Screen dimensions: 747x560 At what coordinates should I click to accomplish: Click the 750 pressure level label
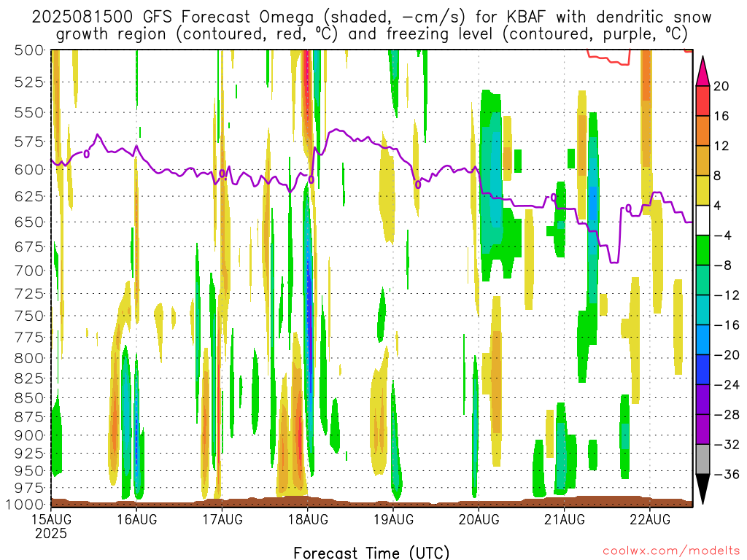[29, 316]
